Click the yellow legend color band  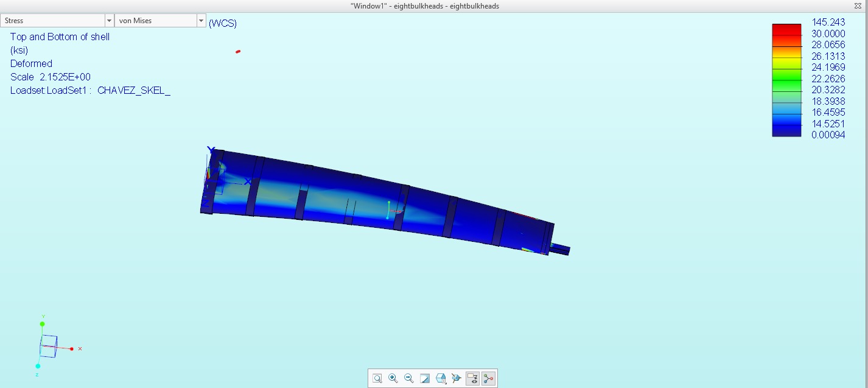786,63
